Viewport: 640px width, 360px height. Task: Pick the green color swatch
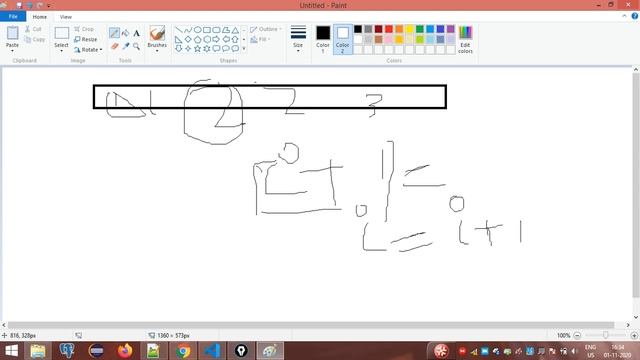[x=420, y=29]
